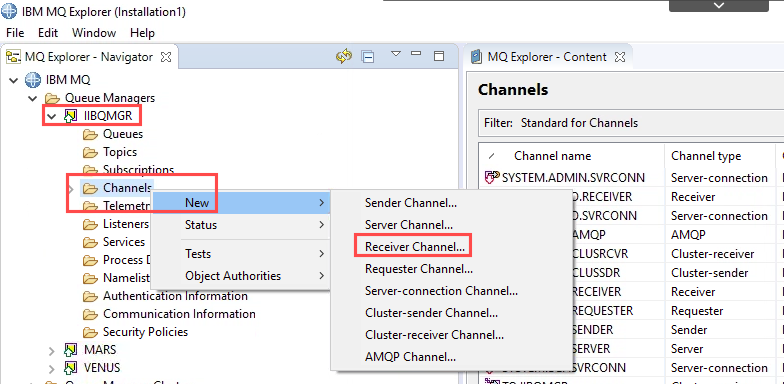This screenshot has height=384, width=784.
Task: Expand the Channels folder arrow
Action: tap(72, 188)
